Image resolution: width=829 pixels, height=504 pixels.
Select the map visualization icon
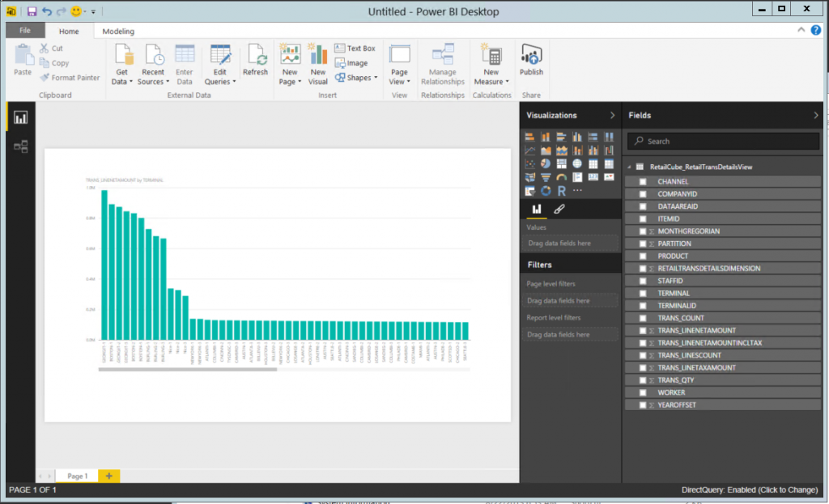(x=577, y=163)
